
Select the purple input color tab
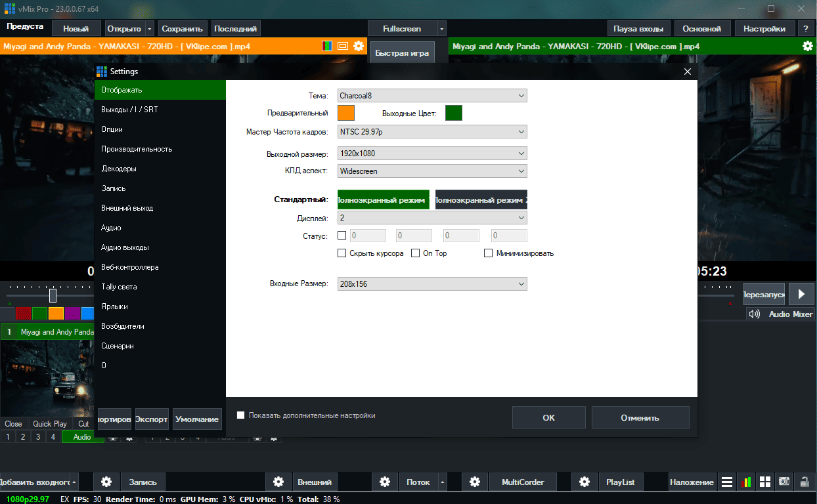coord(72,313)
